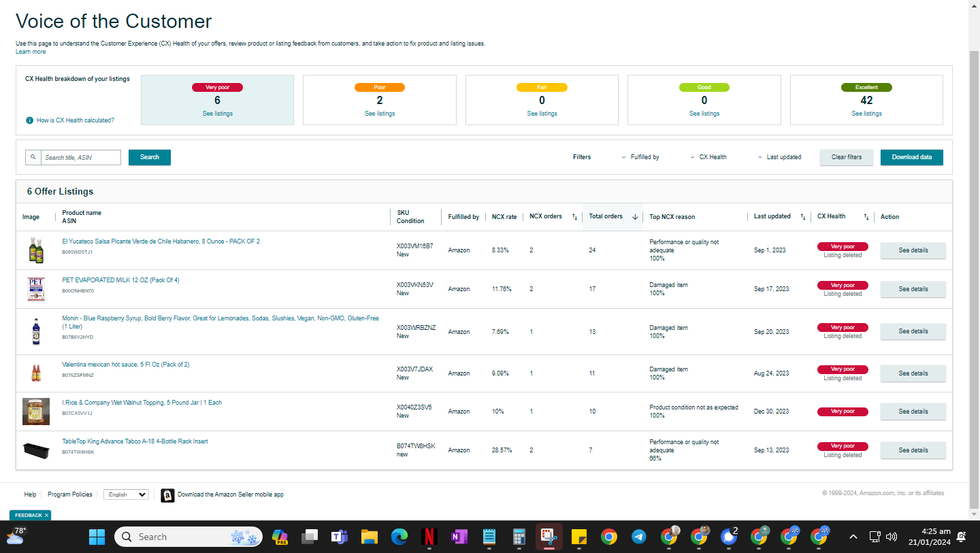
Task: Open the Fulfilled by filter dropdown
Action: [640, 157]
